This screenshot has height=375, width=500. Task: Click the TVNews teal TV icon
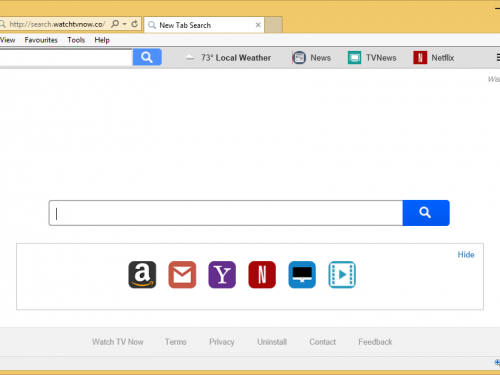pos(354,58)
